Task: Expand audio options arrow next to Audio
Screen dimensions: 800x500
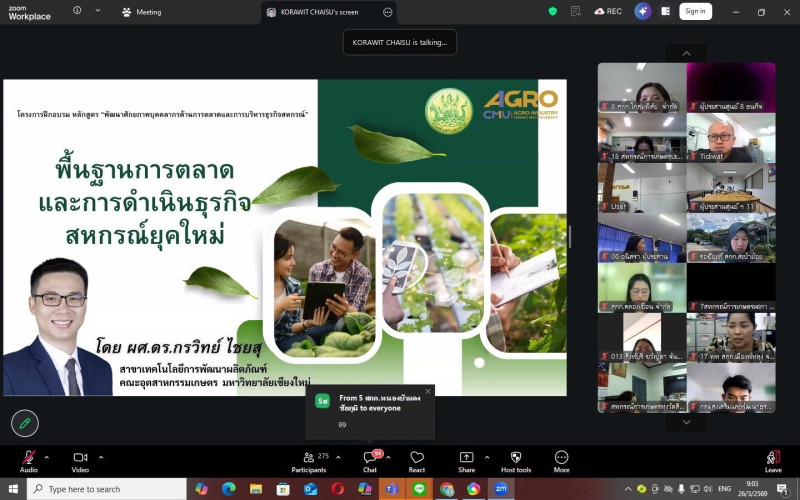Action: (47, 456)
